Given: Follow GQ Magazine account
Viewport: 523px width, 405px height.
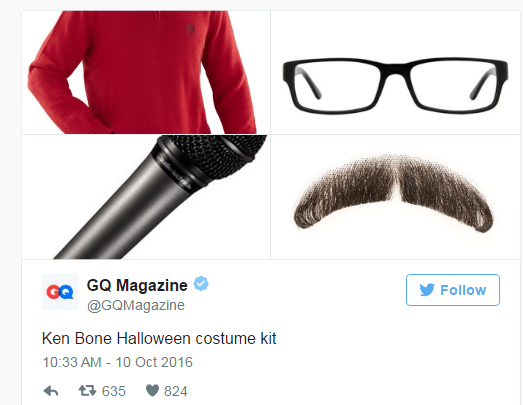Looking at the screenshot, I should click(x=453, y=290).
